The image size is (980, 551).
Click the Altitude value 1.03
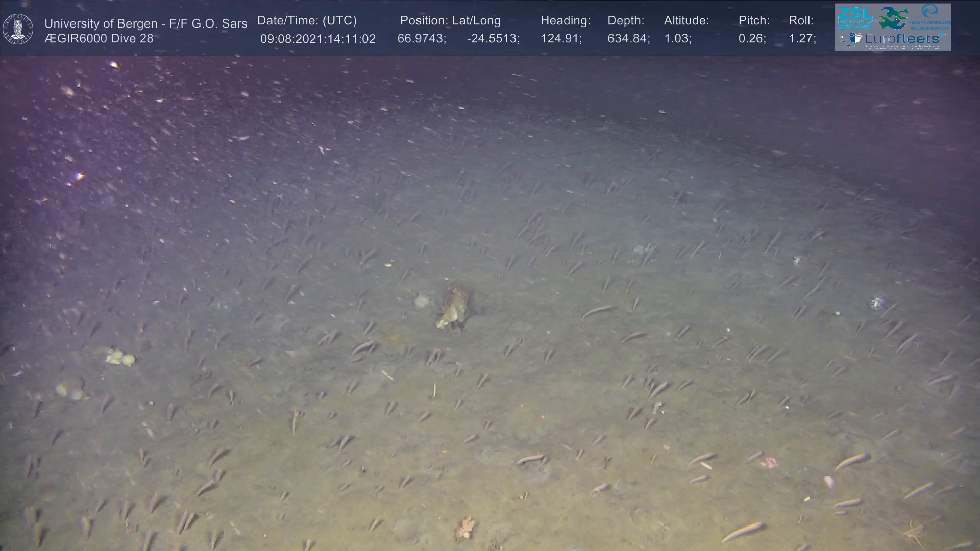[x=677, y=39]
